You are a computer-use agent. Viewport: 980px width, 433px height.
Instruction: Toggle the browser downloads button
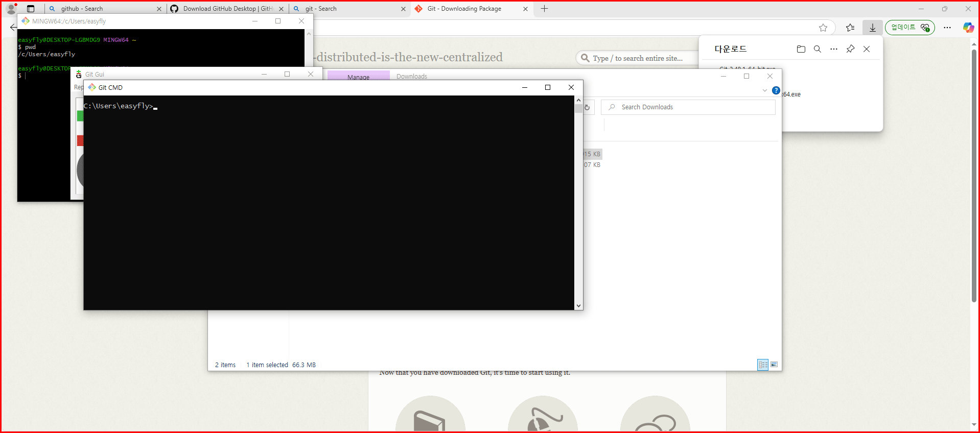tap(873, 28)
